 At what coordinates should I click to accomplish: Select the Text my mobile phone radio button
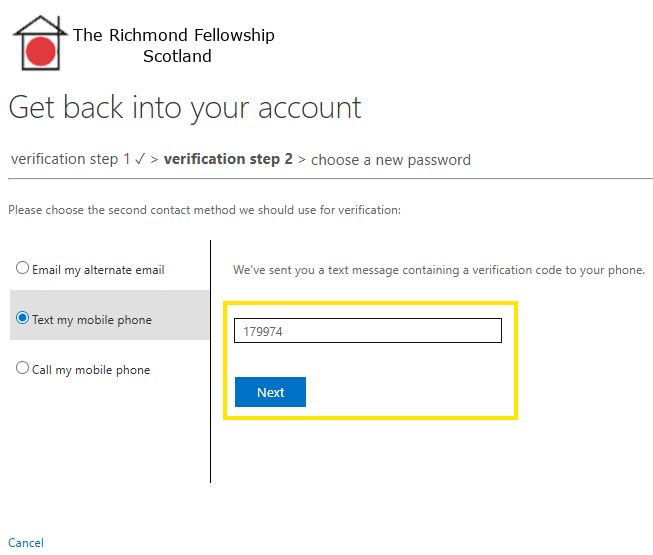click(x=23, y=319)
